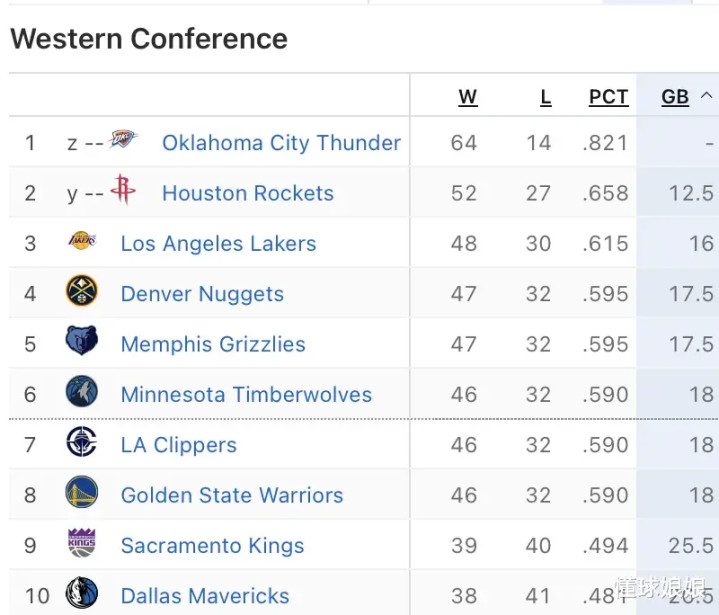The image size is (719, 615).
Task: Sort standings by L column header
Action: 546,97
